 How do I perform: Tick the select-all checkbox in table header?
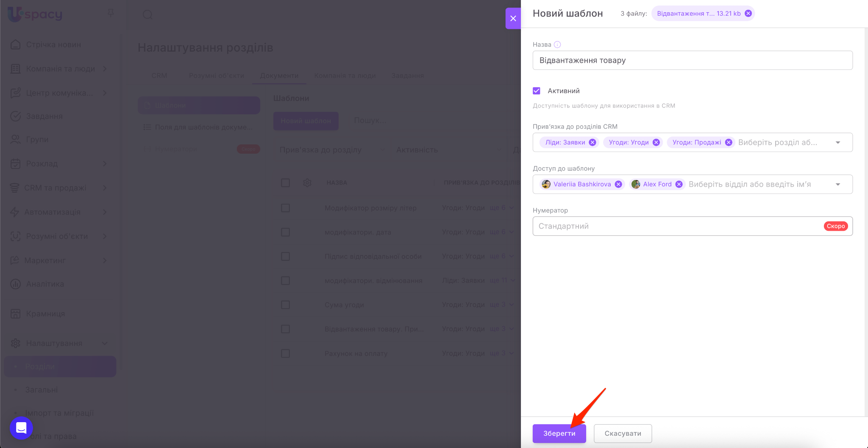point(286,183)
